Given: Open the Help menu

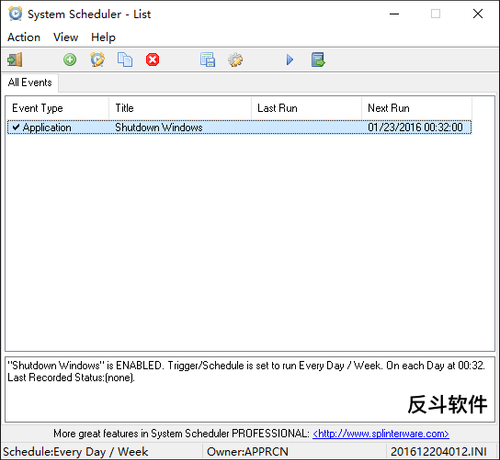Looking at the screenshot, I should click(x=103, y=37).
